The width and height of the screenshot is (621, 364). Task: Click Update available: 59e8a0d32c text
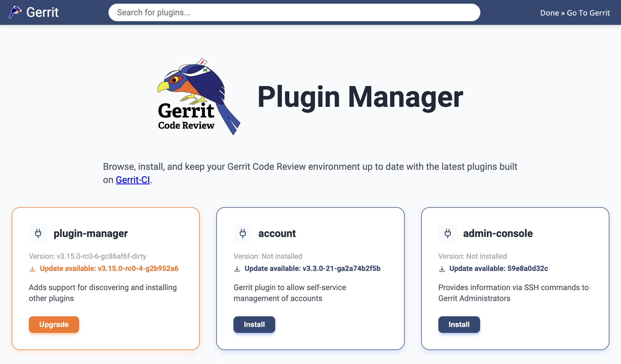499,268
